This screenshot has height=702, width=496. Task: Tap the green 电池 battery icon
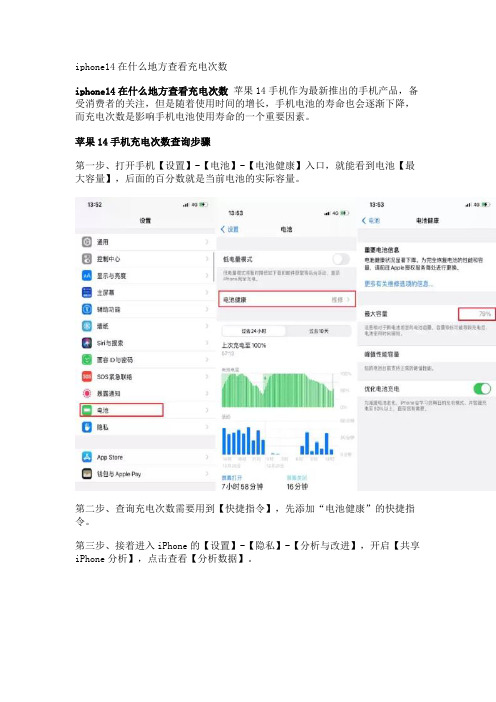click(87, 410)
